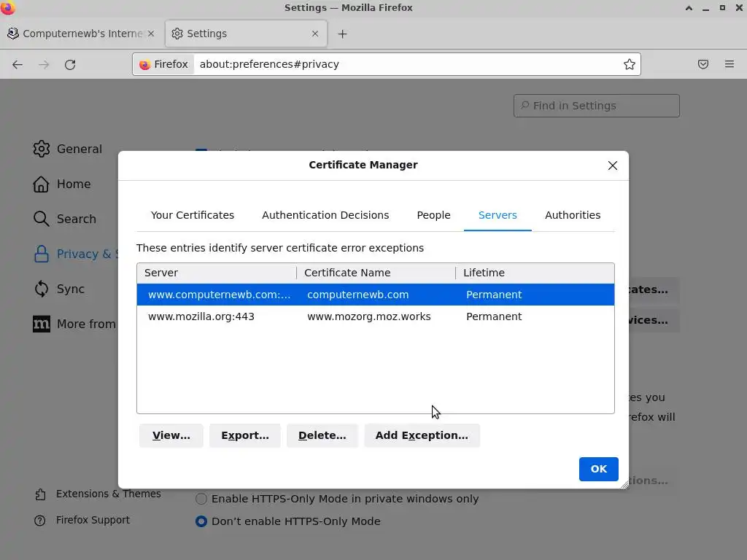Open Sync settings via sync icon
This screenshot has height=560, width=747.
pos(42,289)
